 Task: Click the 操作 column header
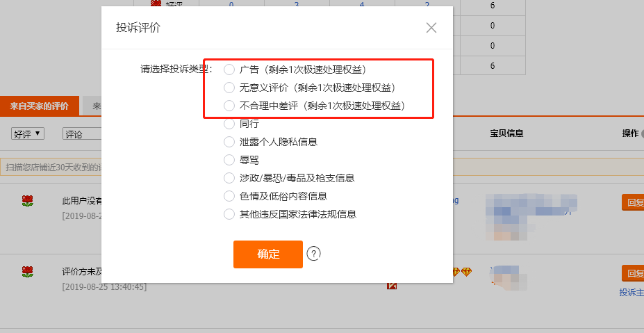pos(630,133)
